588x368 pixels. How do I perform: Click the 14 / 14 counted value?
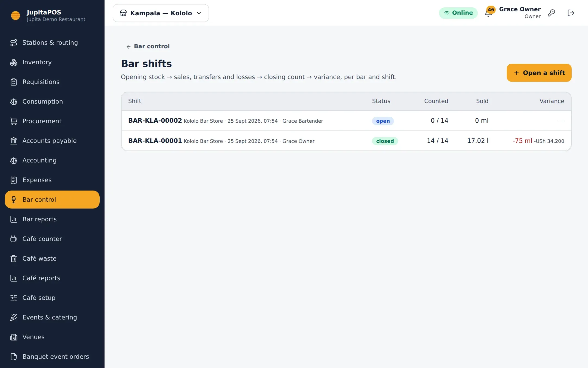click(437, 141)
